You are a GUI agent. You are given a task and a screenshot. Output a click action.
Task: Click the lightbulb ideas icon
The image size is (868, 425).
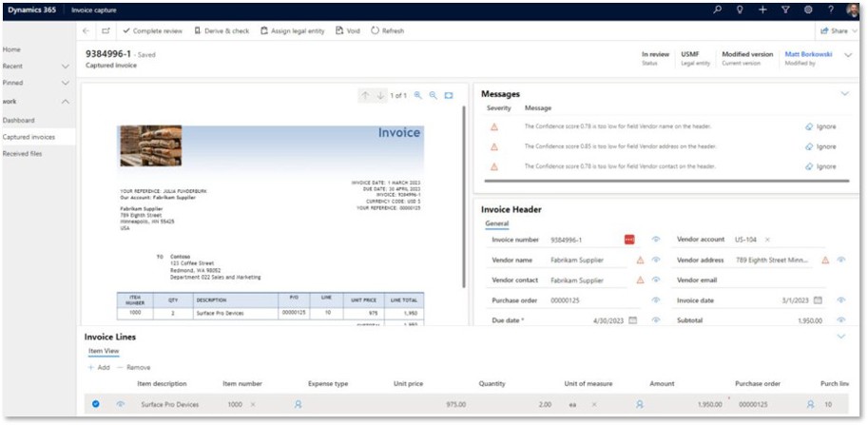(740, 10)
